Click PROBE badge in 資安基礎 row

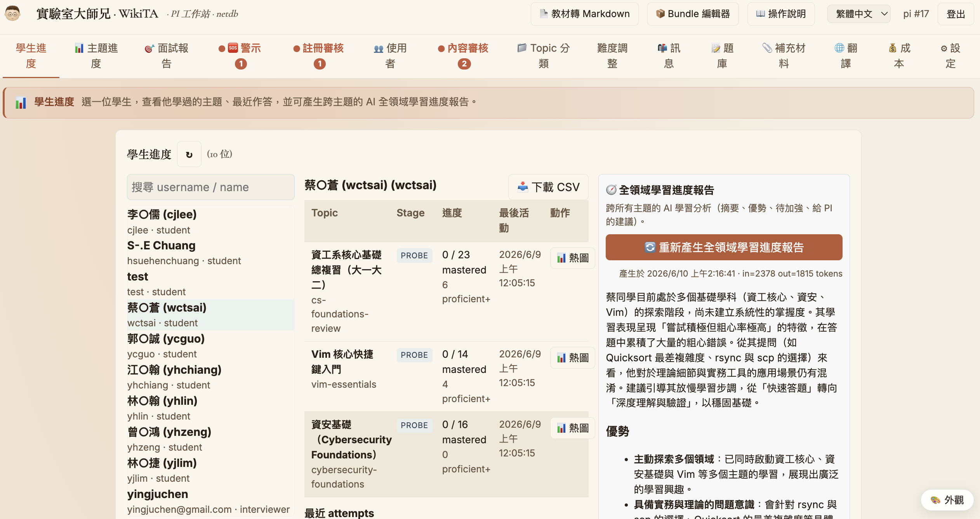click(414, 425)
